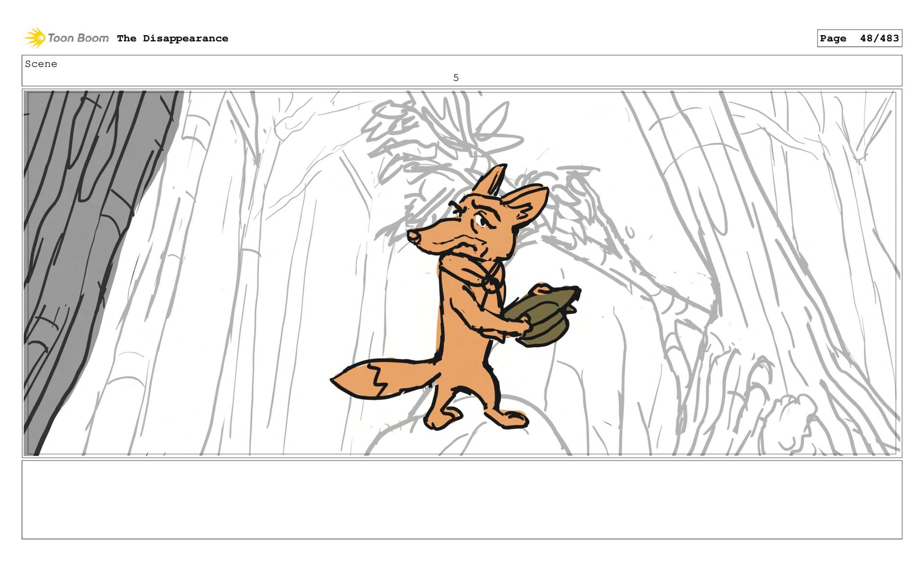Screen dimensions: 924x561
Task: Click the empty notes box below the panel
Action: (462, 499)
